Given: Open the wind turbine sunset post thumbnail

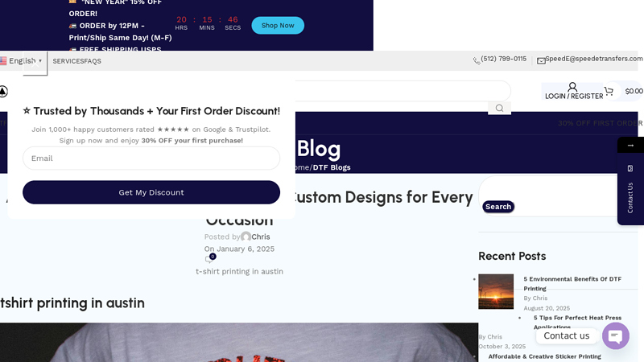Looking at the screenshot, I should pos(496,291).
